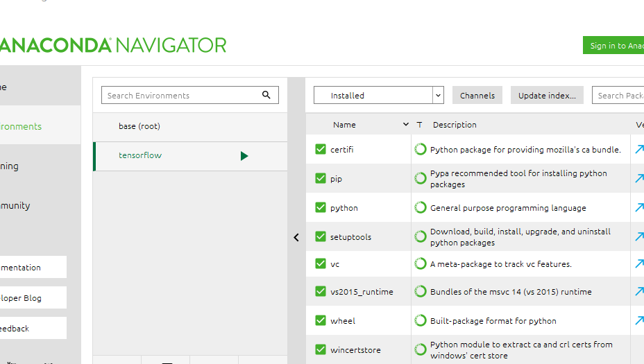Toggle the wincertstore package checkbox

[321, 349]
